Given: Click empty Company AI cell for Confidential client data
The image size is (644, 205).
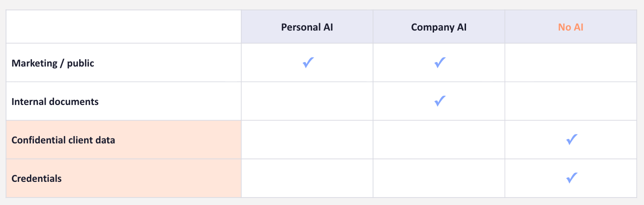Looking at the screenshot, I should 439,139.
